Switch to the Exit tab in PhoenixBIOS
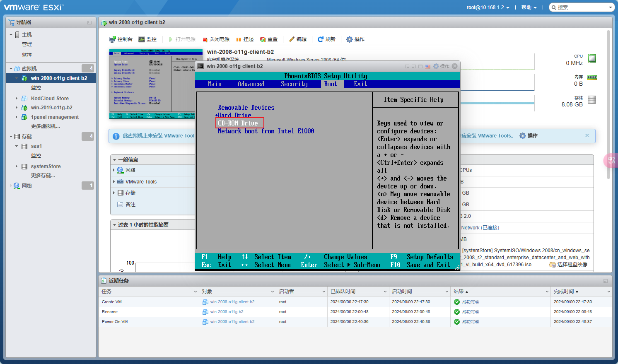The width and height of the screenshot is (618, 364). pyautogui.click(x=360, y=84)
